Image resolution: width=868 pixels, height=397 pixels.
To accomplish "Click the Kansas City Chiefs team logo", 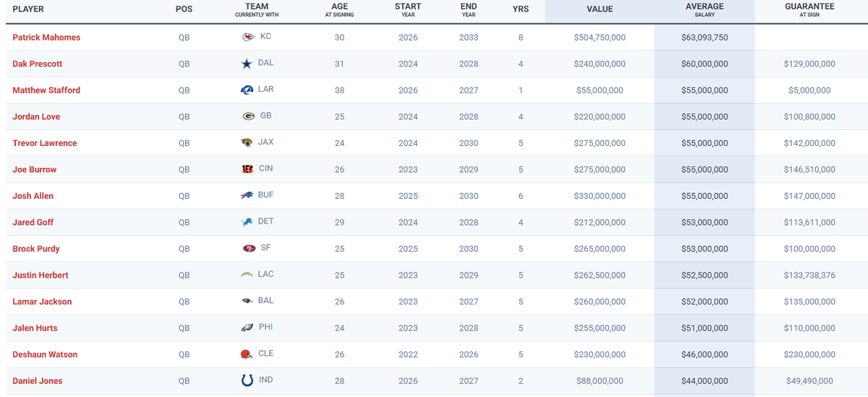I will click(x=247, y=37).
